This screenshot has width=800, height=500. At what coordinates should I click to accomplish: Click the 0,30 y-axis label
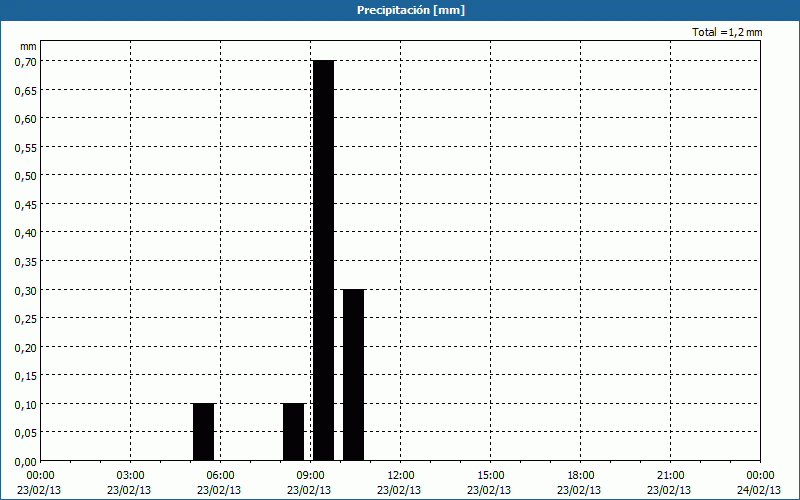[x=26, y=290]
